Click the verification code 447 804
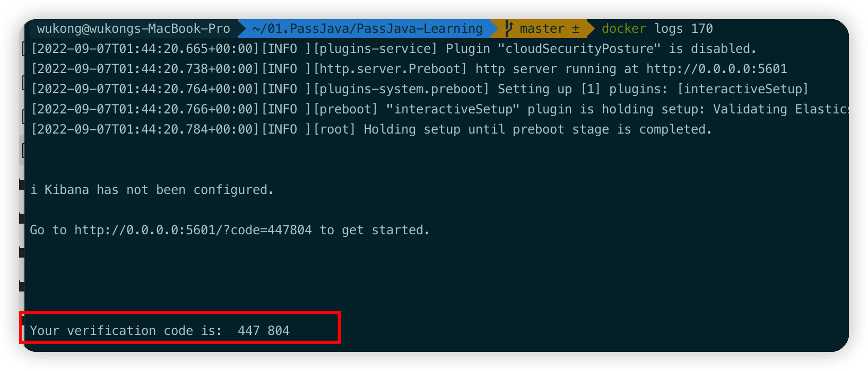868x371 pixels. pyautogui.click(x=263, y=331)
